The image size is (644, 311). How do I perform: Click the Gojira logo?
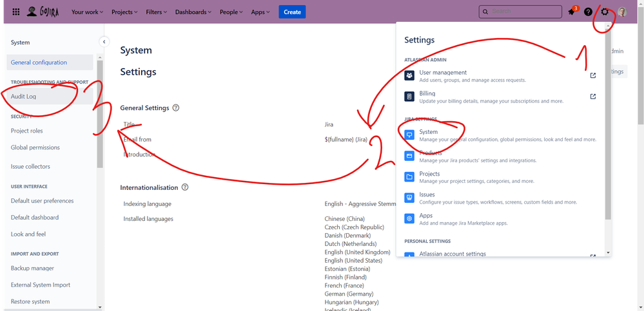[x=43, y=12]
